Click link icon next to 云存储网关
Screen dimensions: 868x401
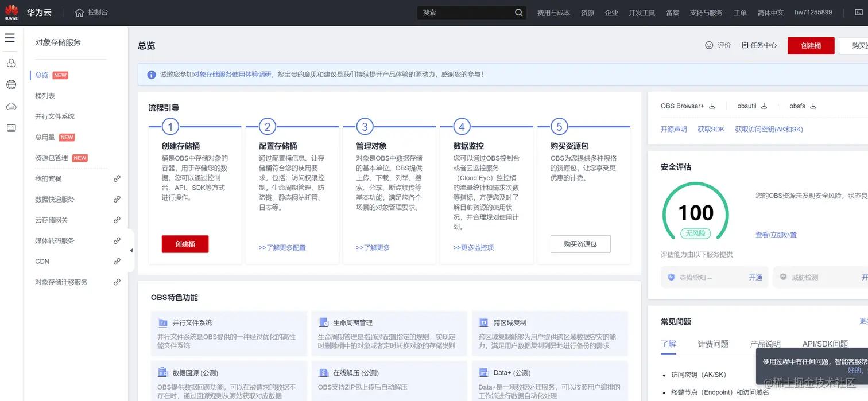117,220
